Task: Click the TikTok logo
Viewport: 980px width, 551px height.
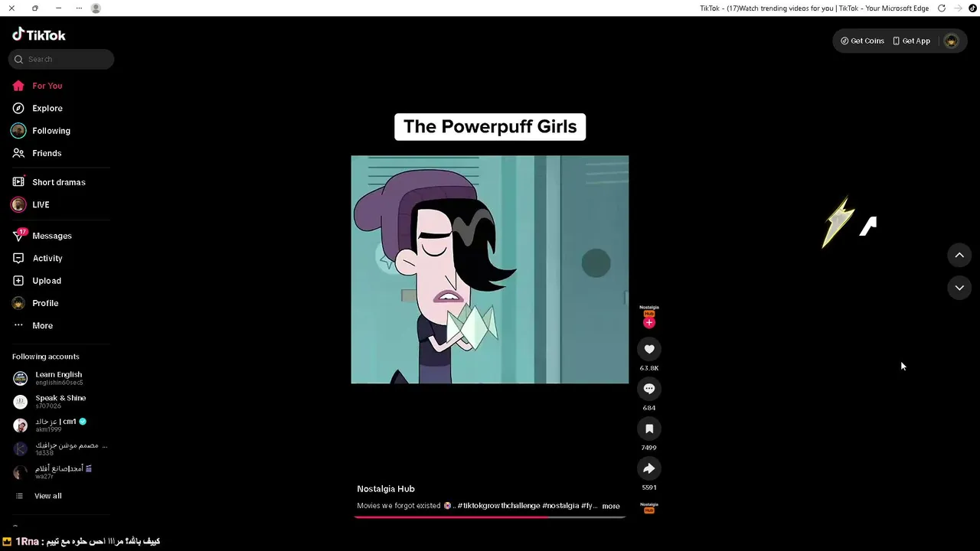Action: (39, 34)
